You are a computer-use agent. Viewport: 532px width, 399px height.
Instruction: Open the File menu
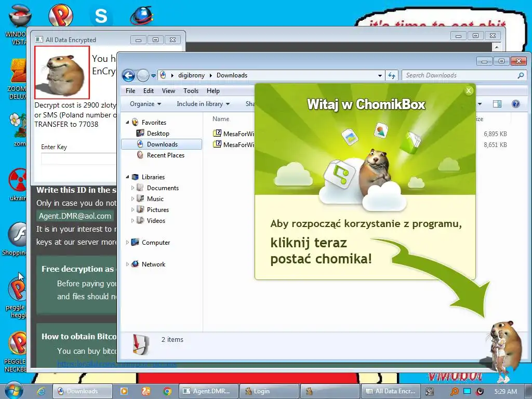pyautogui.click(x=130, y=91)
